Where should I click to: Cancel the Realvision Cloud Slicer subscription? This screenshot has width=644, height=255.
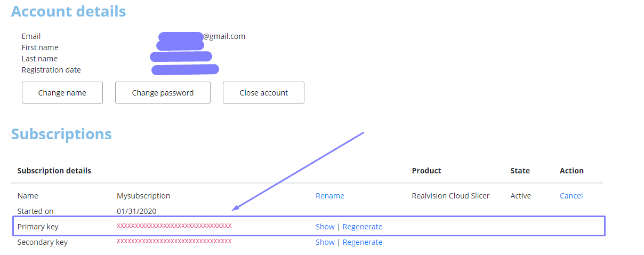point(571,196)
